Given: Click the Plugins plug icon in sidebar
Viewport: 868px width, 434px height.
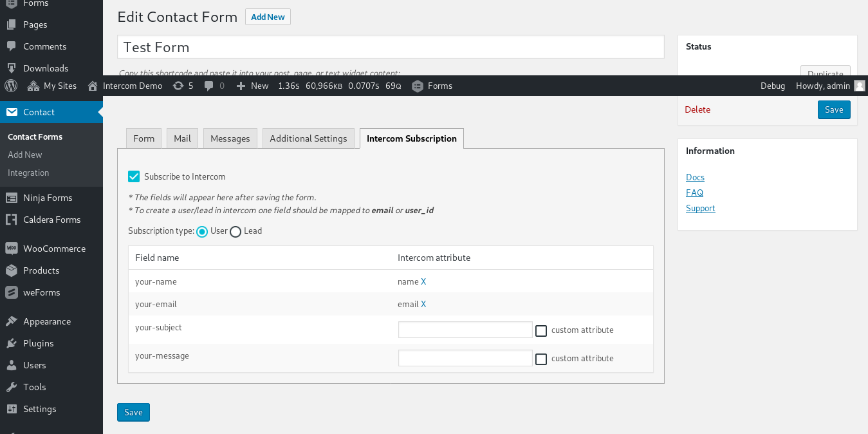Looking at the screenshot, I should pyautogui.click(x=11, y=343).
